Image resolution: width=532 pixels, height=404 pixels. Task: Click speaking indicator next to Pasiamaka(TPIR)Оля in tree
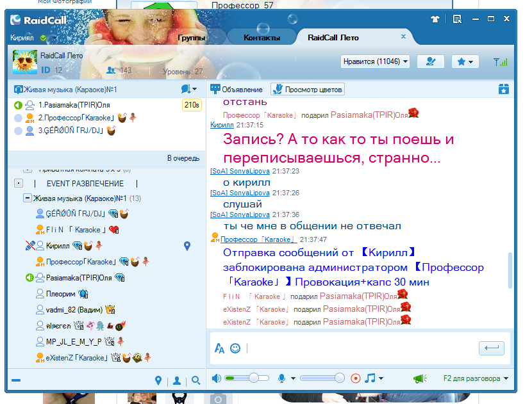pyautogui.click(x=29, y=278)
